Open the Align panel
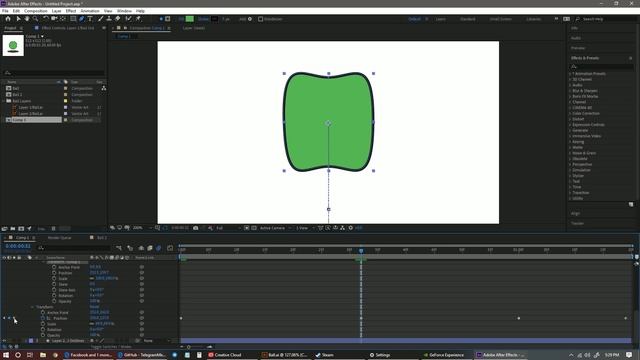The image size is (640, 360). pyautogui.click(x=576, y=213)
